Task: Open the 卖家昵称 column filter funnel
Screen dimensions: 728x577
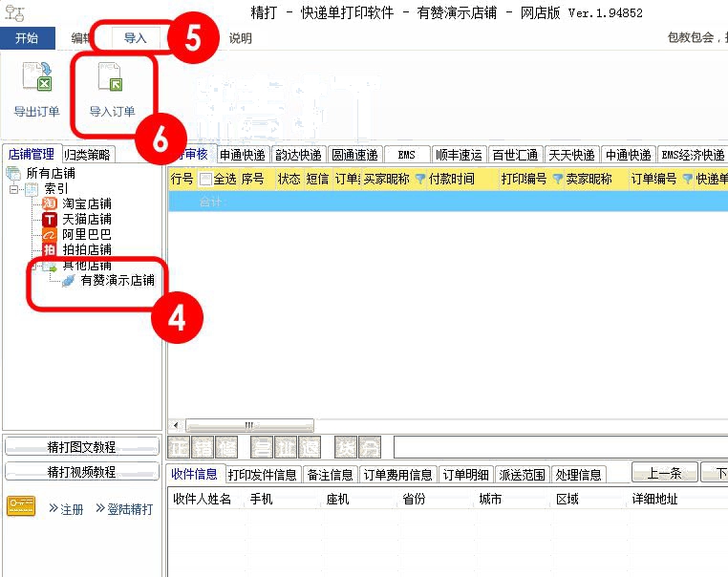Action: pos(558,180)
